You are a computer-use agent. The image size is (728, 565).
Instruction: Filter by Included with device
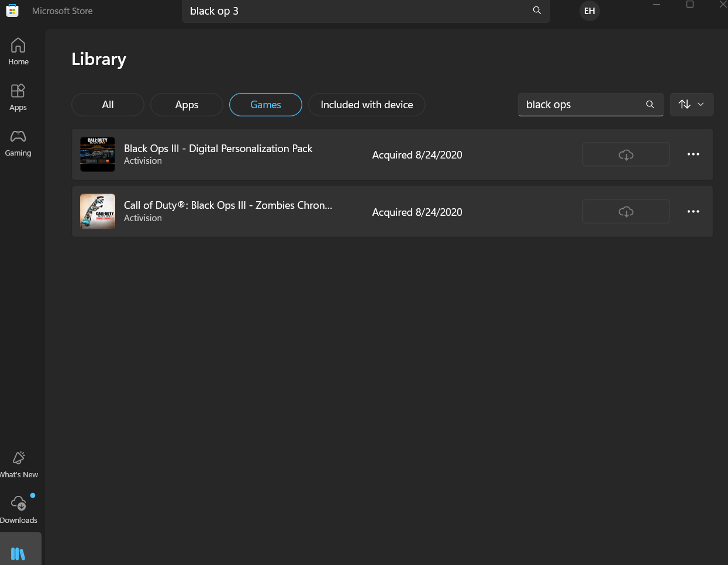click(x=367, y=105)
